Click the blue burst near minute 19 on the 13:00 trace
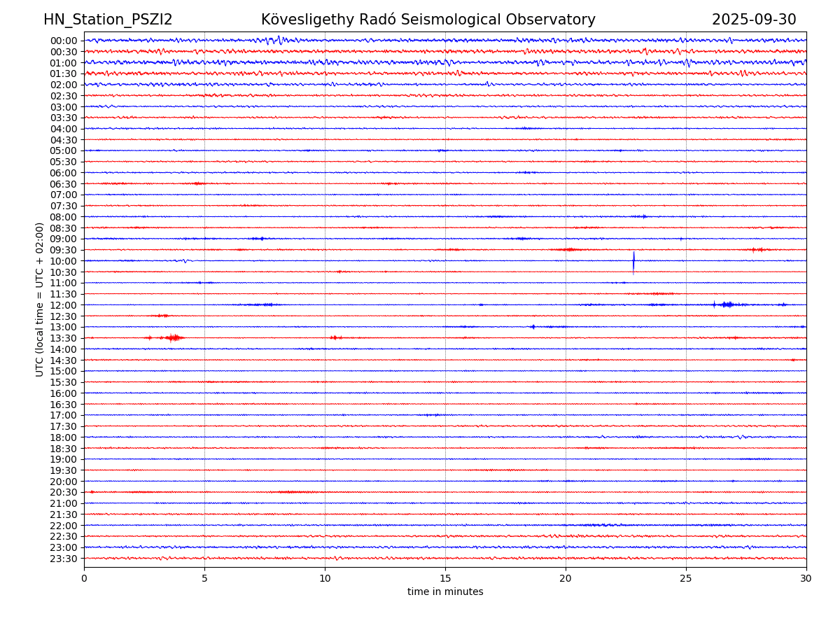Image resolution: width=840 pixels, height=630 pixels. coord(533,327)
